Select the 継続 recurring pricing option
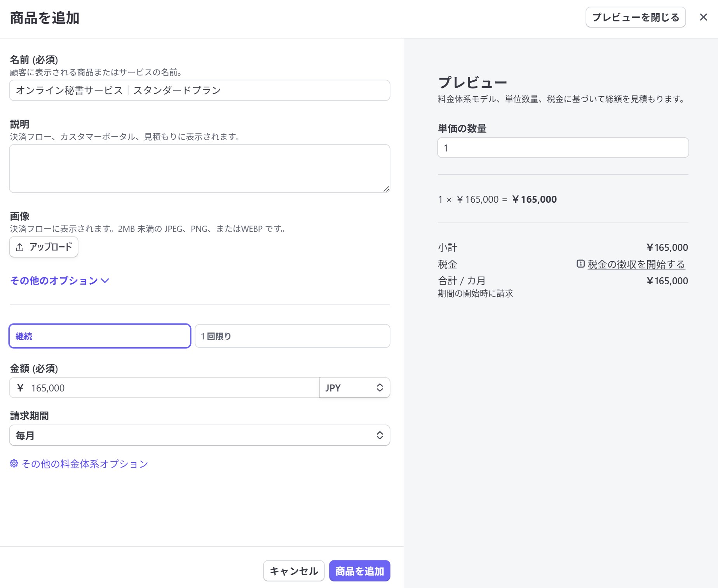 [100, 336]
